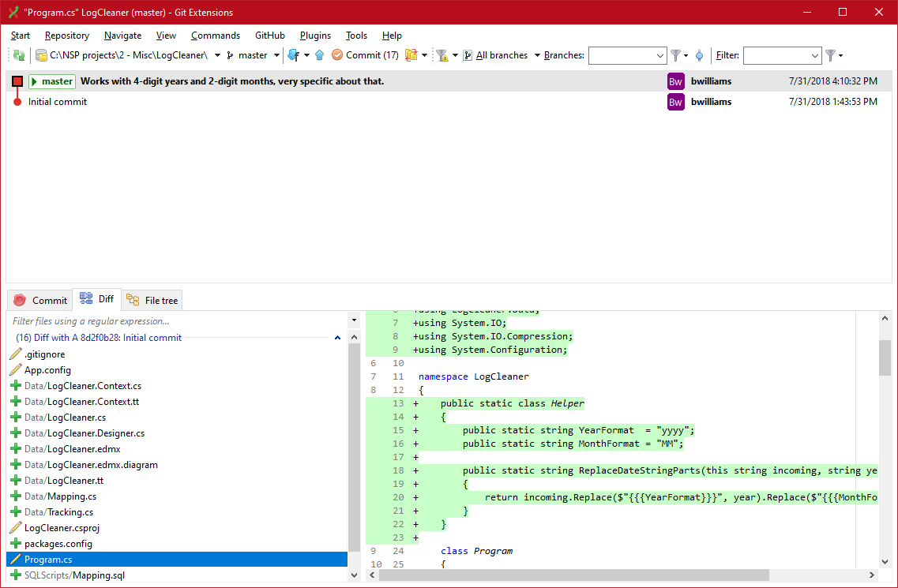
Task: Click the purple Bw author avatar
Action: coord(675,81)
